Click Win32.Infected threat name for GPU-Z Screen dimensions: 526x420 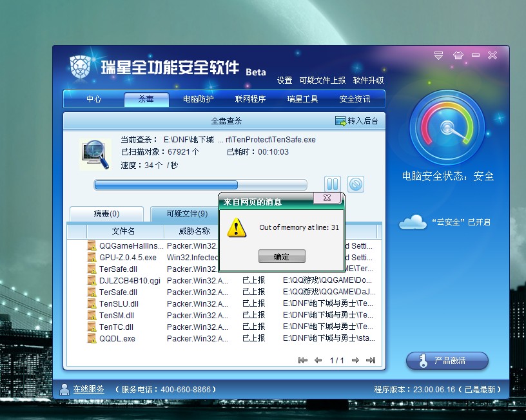pyautogui.click(x=193, y=258)
